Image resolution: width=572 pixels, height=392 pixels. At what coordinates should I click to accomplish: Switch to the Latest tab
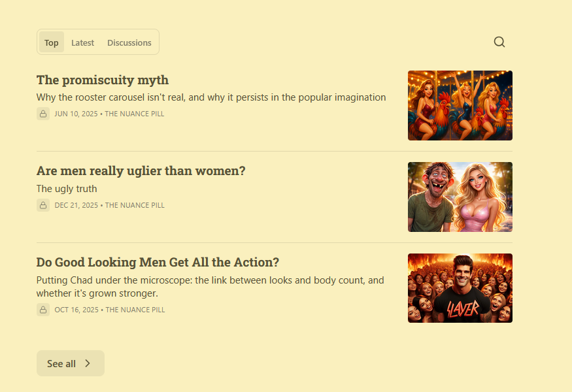tap(82, 42)
